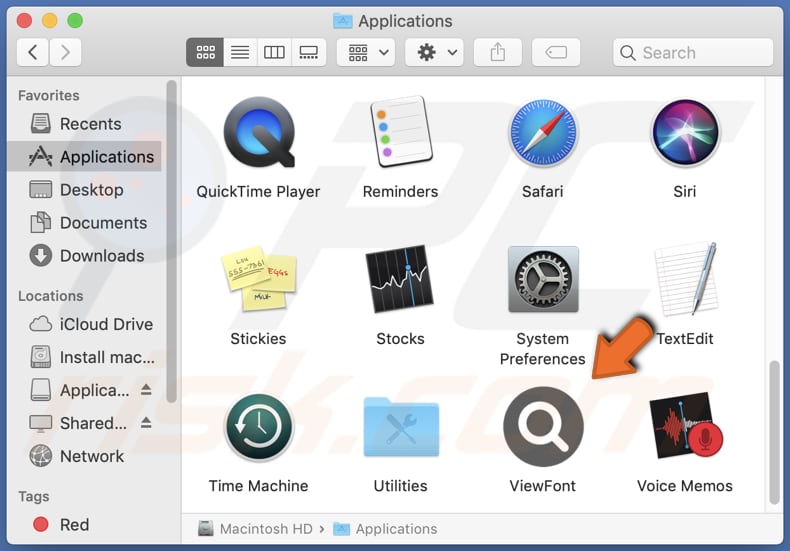Open Downloads in the sidebar
The height and width of the screenshot is (551, 790).
point(84,256)
